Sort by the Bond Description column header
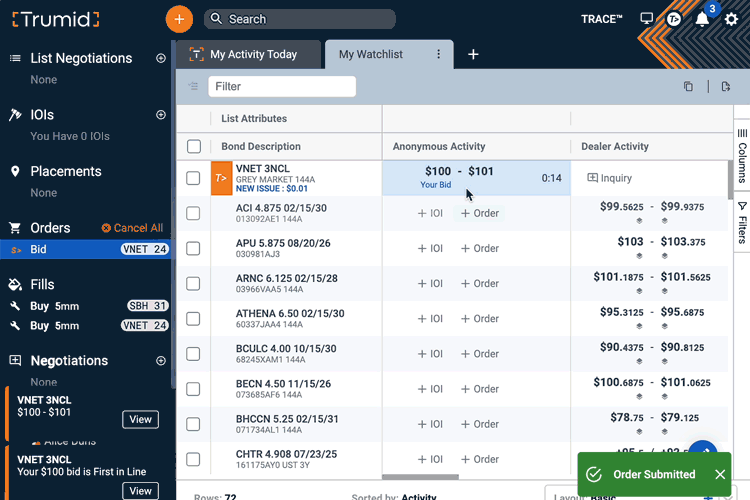Image resolution: width=750 pixels, height=500 pixels. [x=261, y=146]
